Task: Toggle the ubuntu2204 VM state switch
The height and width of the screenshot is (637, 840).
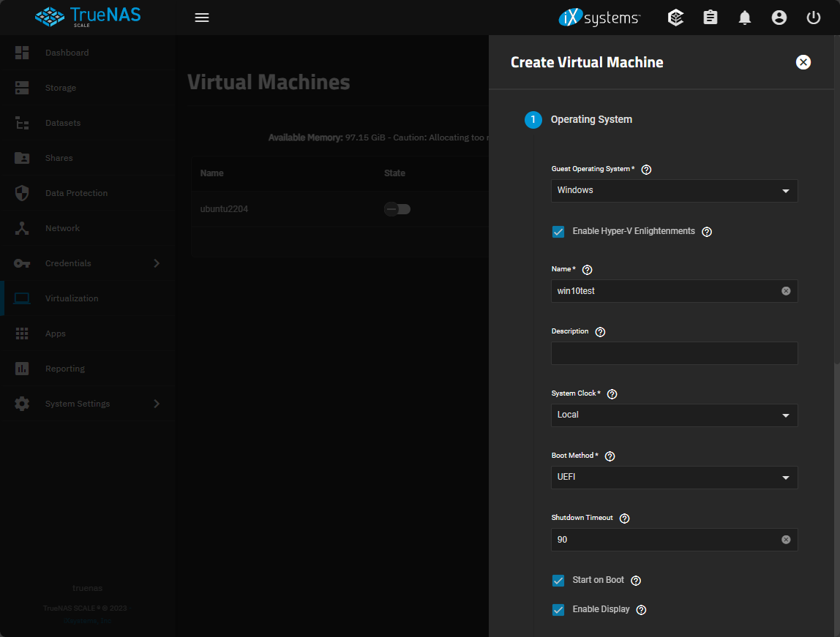Action: pyautogui.click(x=397, y=210)
